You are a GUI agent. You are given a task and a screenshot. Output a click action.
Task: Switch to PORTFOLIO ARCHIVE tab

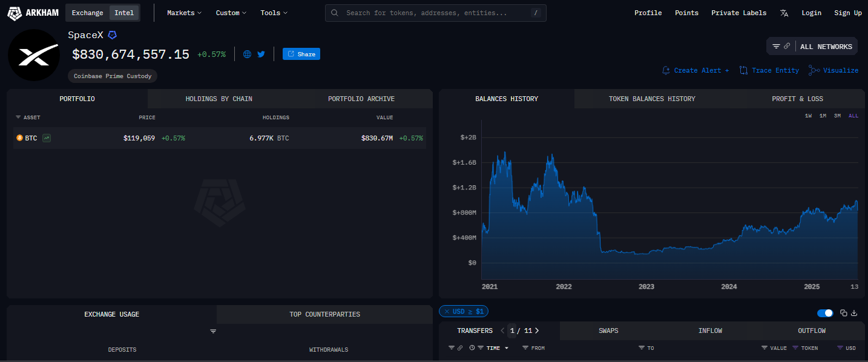361,99
